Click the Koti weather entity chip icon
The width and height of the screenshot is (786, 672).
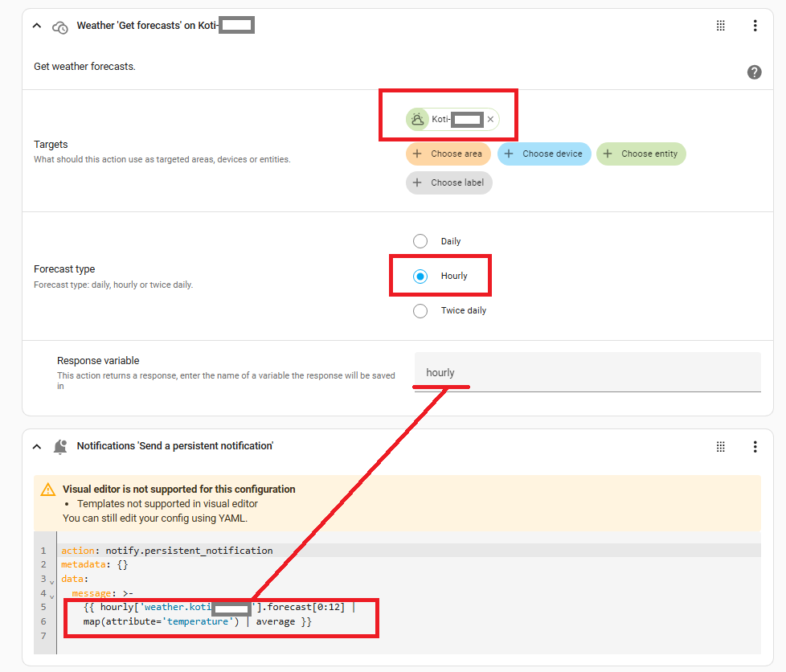coord(417,119)
